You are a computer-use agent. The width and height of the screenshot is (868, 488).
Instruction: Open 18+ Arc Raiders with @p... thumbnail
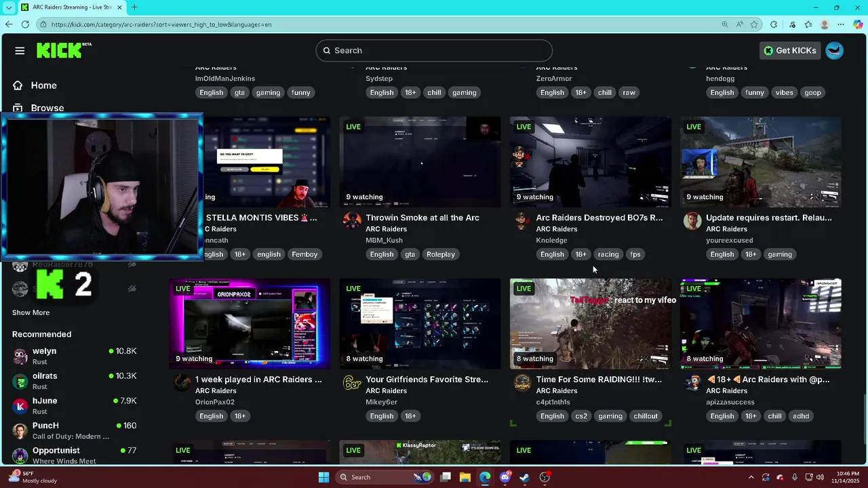[760, 324]
